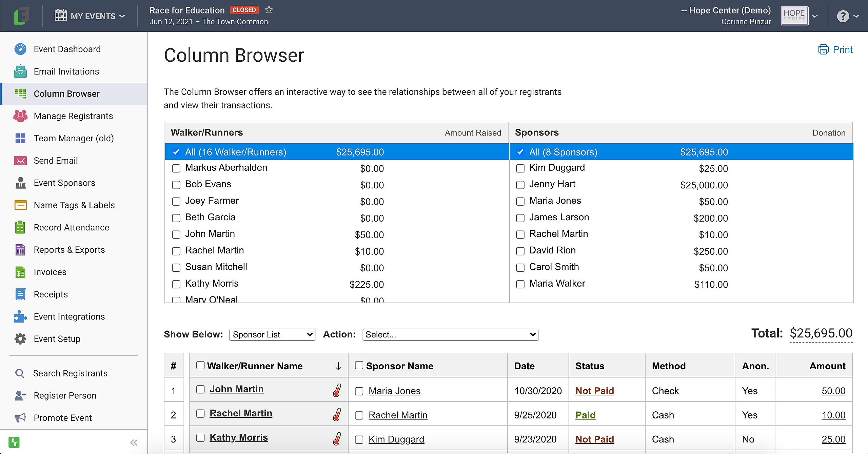Open the Show Below Sponsor List dropdown

[x=272, y=335]
